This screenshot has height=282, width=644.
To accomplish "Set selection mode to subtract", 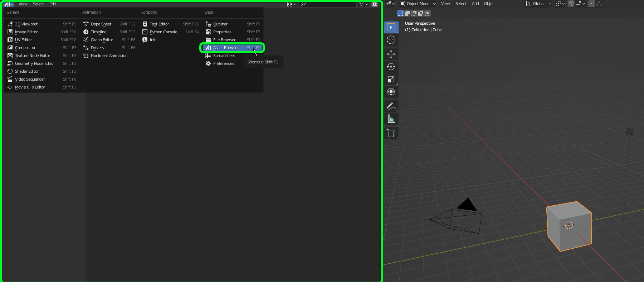I will [x=414, y=13].
